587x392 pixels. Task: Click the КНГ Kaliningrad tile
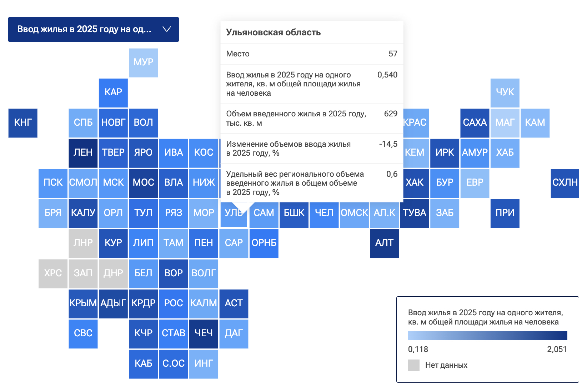tap(23, 123)
